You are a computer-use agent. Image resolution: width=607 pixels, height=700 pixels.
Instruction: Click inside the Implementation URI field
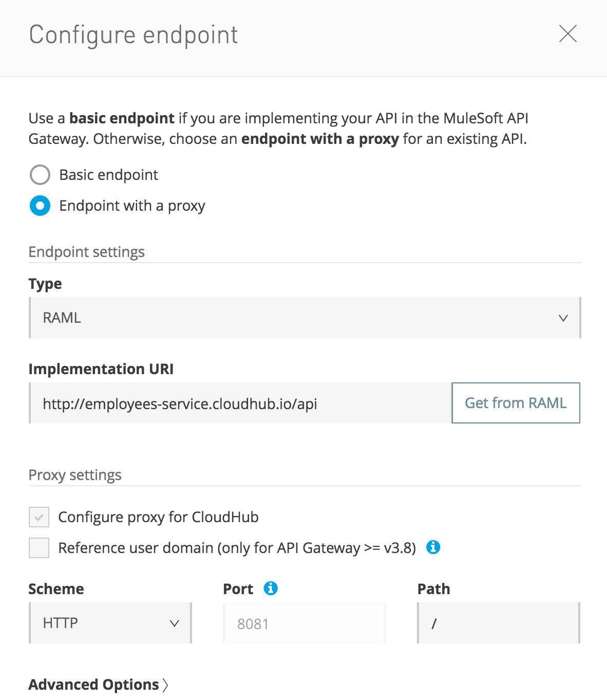pos(240,403)
